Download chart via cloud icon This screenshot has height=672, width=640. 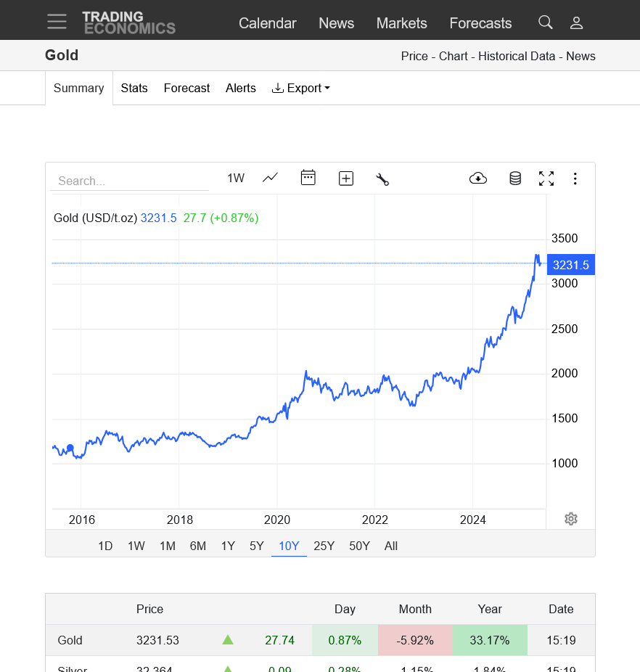tap(478, 179)
